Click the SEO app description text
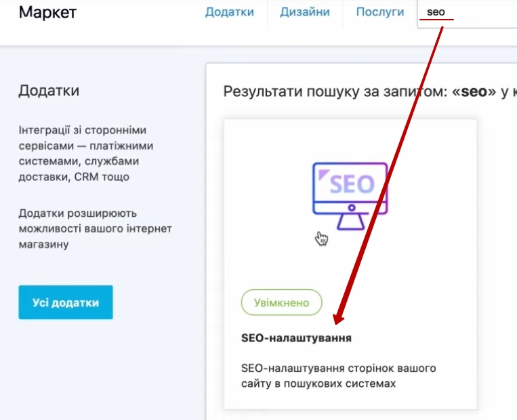Viewport: 517px width, 420px height. coord(339,376)
